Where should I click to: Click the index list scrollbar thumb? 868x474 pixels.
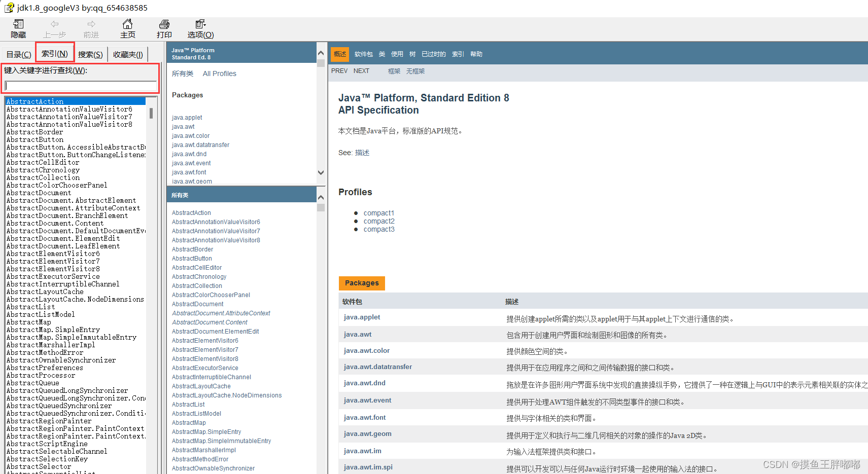pos(151,113)
